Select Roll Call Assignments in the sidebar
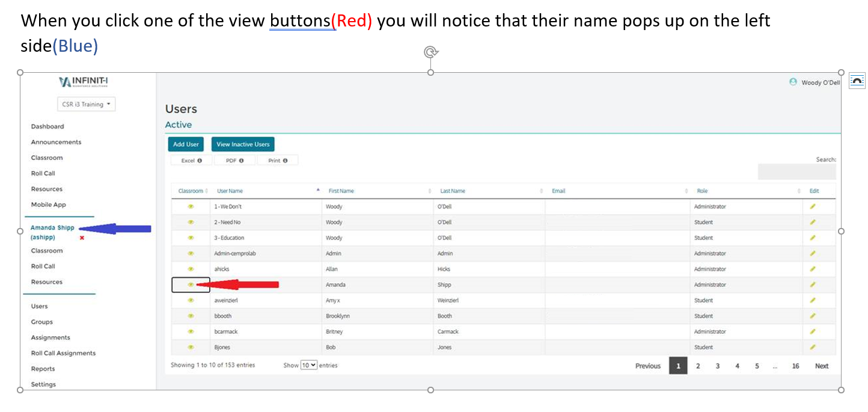 click(x=62, y=353)
